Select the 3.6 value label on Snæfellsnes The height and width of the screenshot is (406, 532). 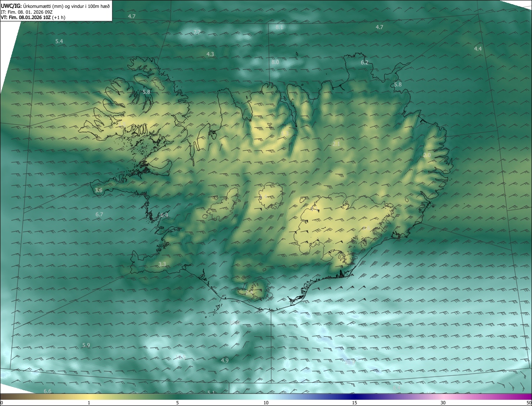[99, 190]
